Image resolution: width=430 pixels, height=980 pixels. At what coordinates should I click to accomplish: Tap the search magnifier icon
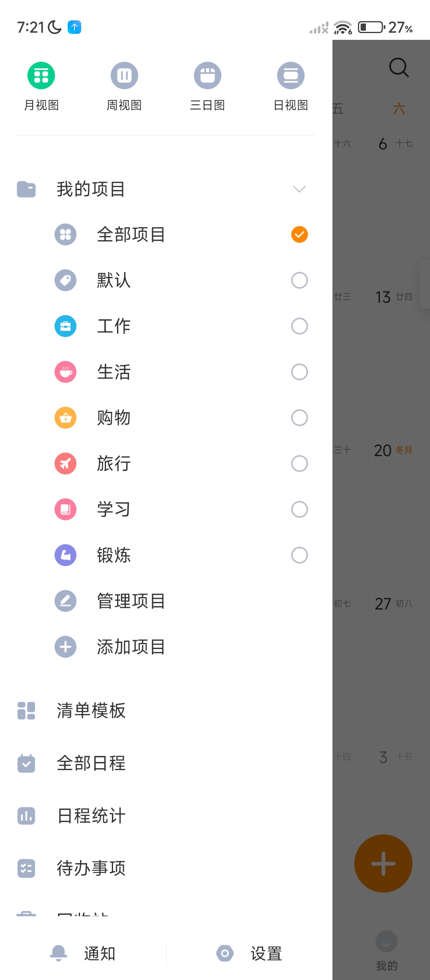click(399, 68)
